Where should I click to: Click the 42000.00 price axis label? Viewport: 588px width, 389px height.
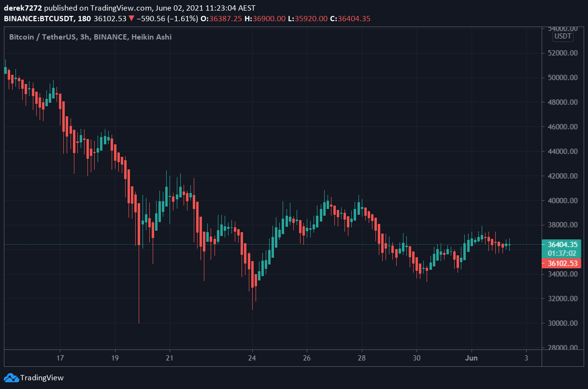click(x=562, y=176)
